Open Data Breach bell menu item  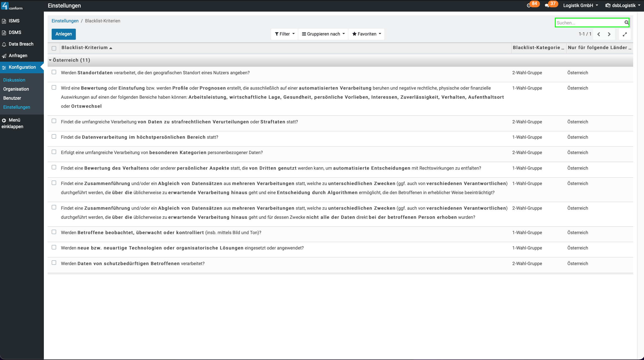[21, 44]
